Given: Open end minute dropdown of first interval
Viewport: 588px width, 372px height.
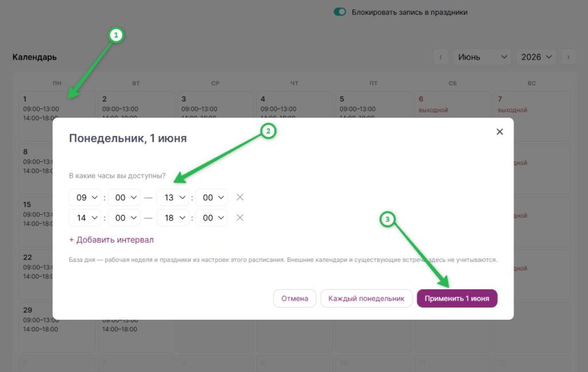Looking at the screenshot, I should 211,197.
